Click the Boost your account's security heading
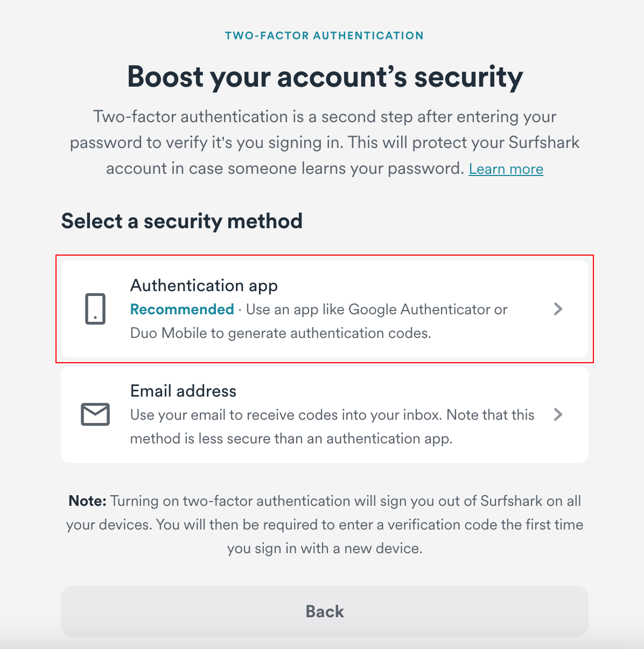Image resolution: width=644 pixels, height=649 pixels. coord(324,77)
